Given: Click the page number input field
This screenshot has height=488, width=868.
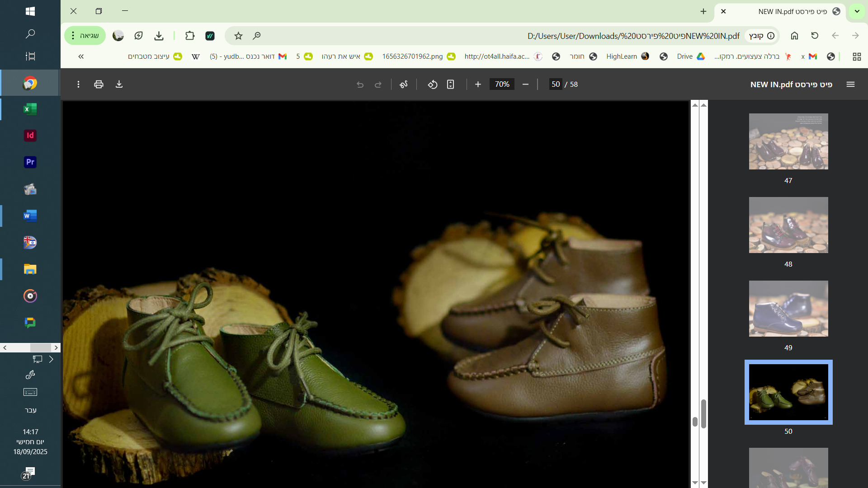Looking at the screenshot, I should (556, 84).
